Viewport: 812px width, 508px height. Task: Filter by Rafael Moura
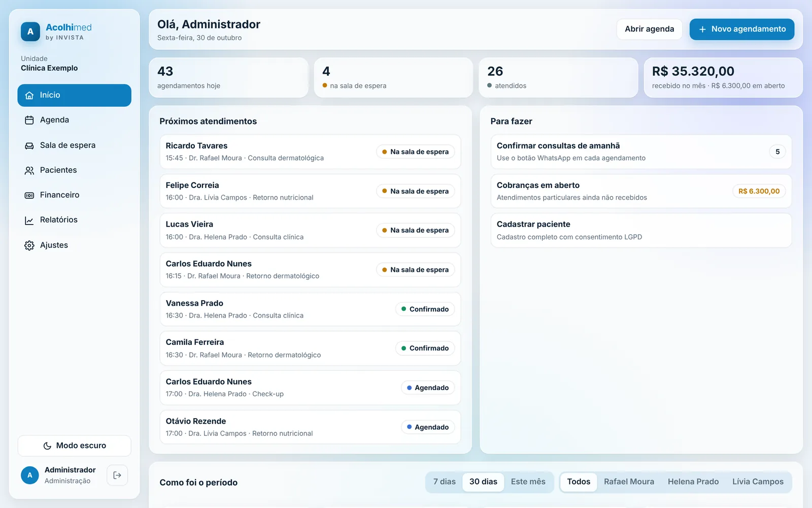click(629, 482)
